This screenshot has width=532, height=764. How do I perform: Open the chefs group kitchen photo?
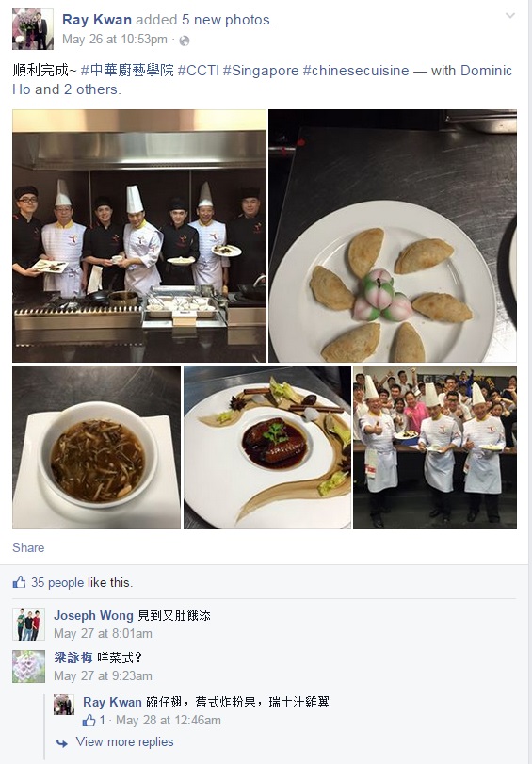click(139, 236)
